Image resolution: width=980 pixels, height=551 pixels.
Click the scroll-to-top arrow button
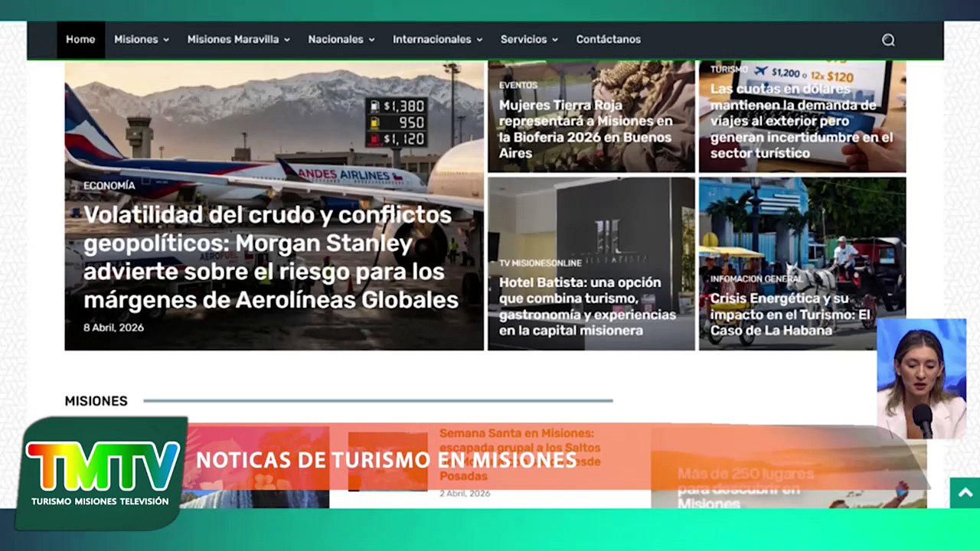pyautogui.click(x=965, y=493)
